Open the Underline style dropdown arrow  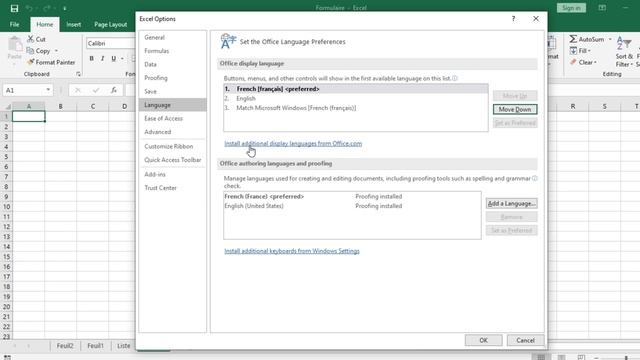(x=122, y=58)
